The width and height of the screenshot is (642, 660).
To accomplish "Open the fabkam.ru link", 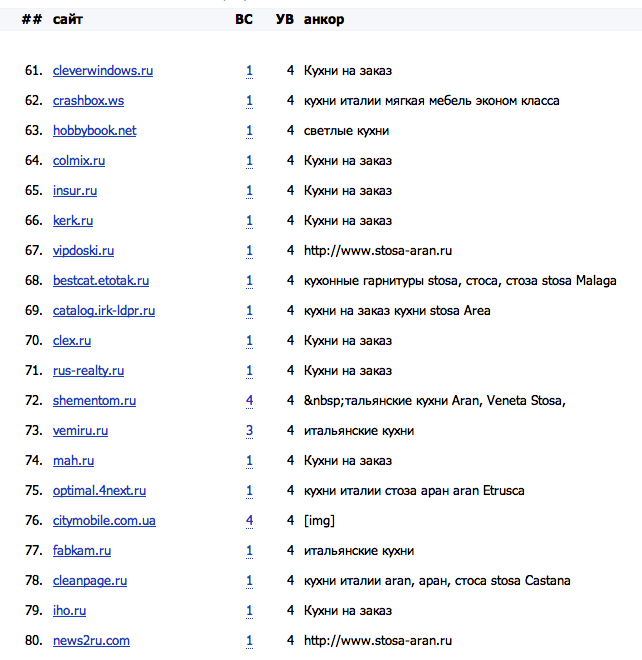I will (x=82, y=551).
